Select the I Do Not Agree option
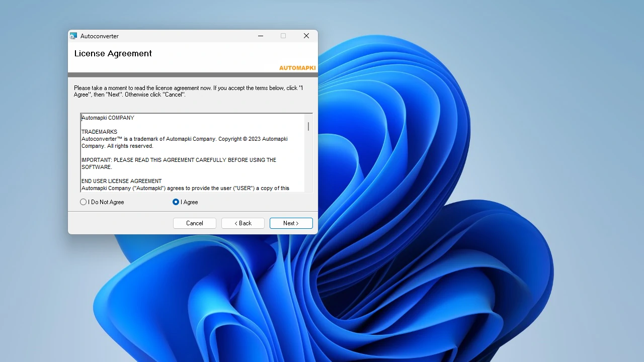 [102, 202]
